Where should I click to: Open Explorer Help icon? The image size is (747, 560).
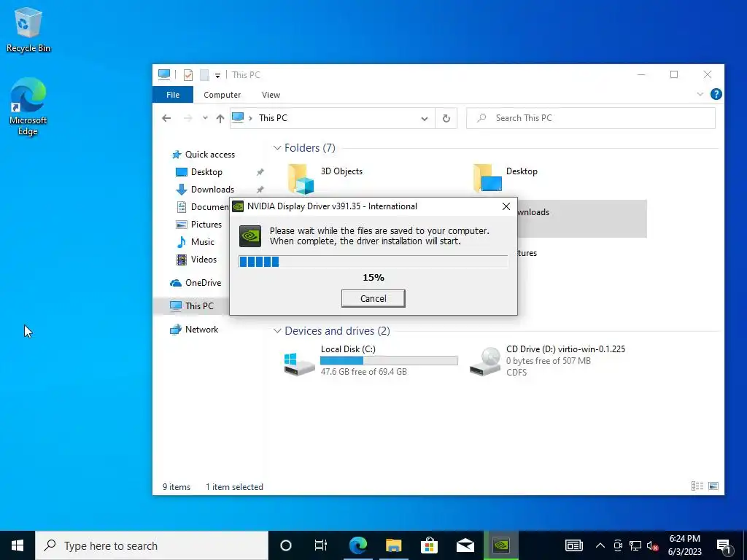[x=716, y=94]
